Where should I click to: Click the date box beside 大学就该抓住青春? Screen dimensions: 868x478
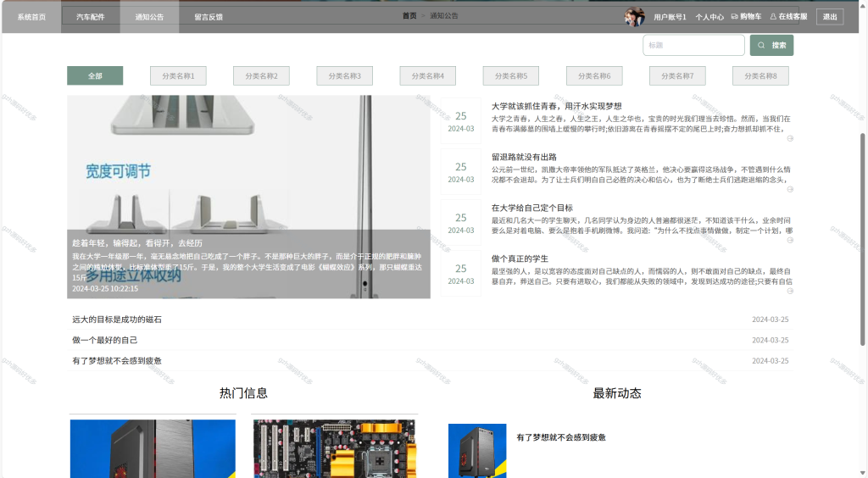coord(460,120)
